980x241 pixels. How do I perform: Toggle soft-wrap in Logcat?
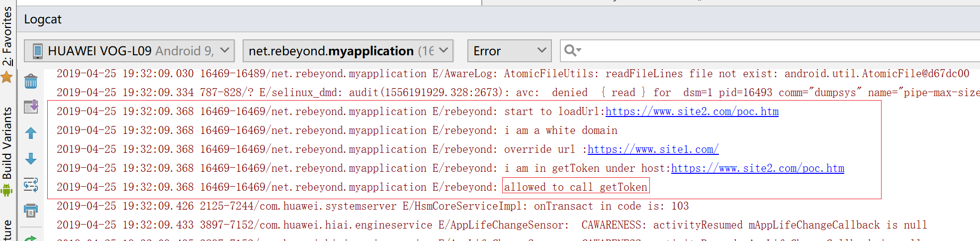coord(31,185)
